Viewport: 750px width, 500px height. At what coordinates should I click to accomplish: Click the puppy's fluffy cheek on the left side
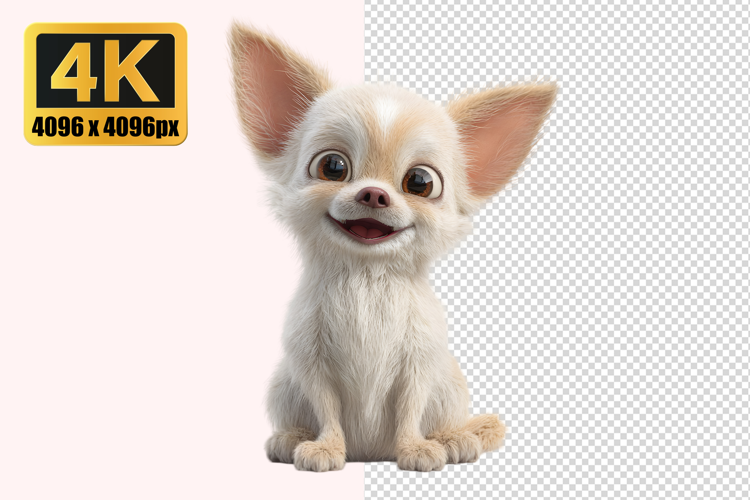(300, 205)
